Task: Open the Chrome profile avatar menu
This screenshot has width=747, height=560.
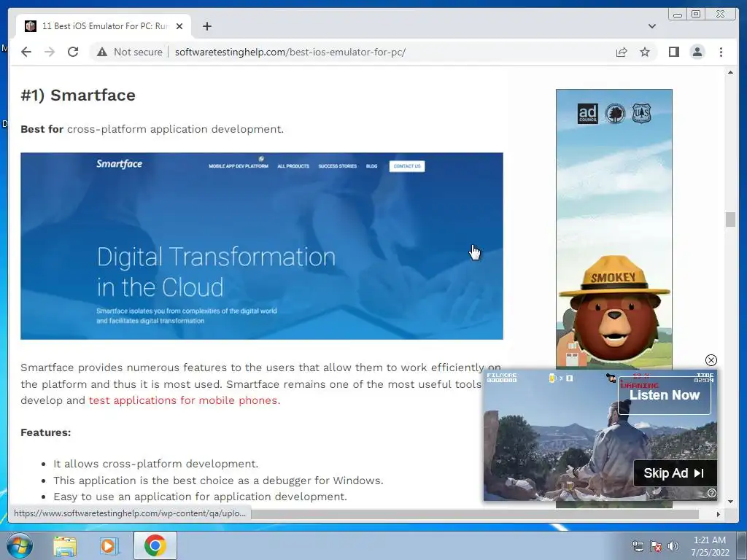Action: [697, 52]
